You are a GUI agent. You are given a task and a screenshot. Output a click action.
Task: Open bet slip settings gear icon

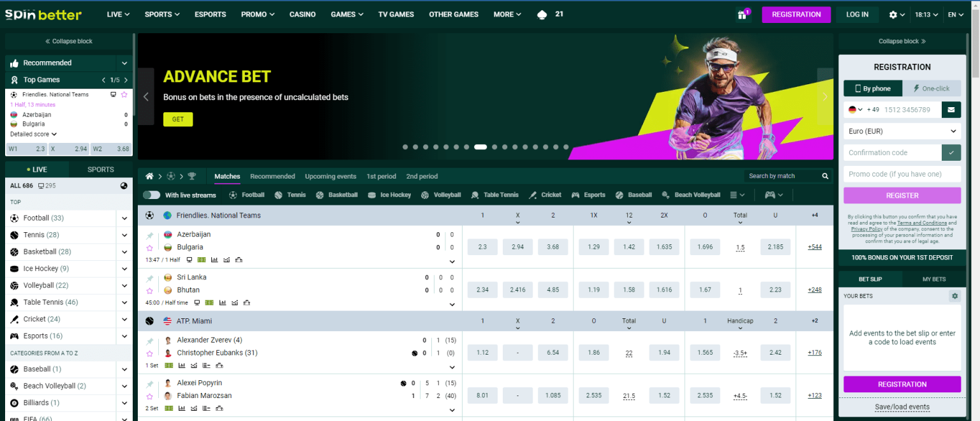pyautogui.click(x=954, y=296)
